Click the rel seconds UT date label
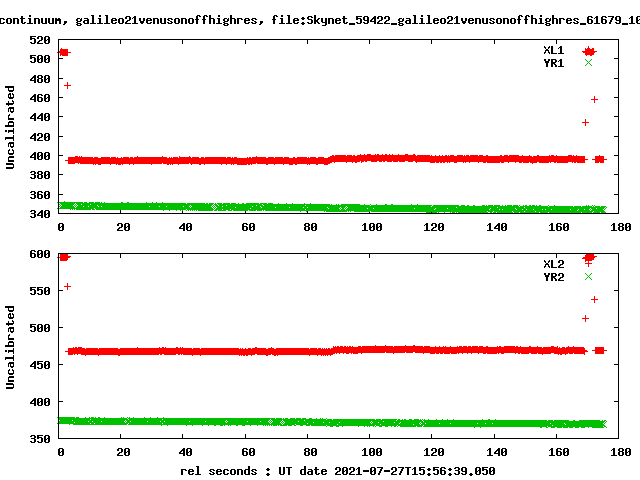This screenshot has width=640, height=480. [x=338, y=471]
